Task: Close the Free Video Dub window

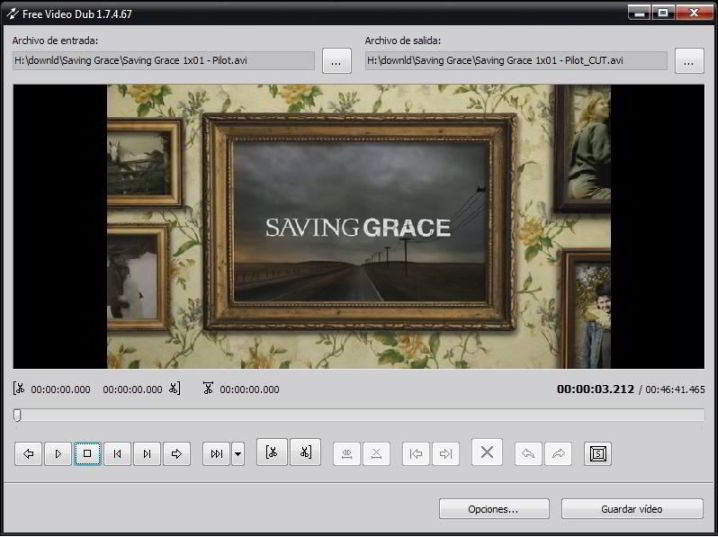Action: coord(693,12)
